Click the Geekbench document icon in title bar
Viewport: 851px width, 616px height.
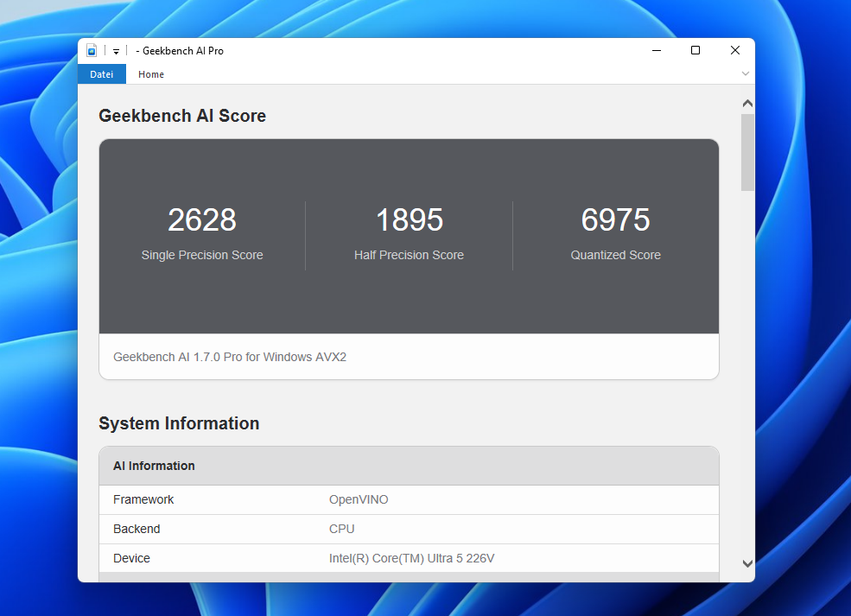pos(92,50)
